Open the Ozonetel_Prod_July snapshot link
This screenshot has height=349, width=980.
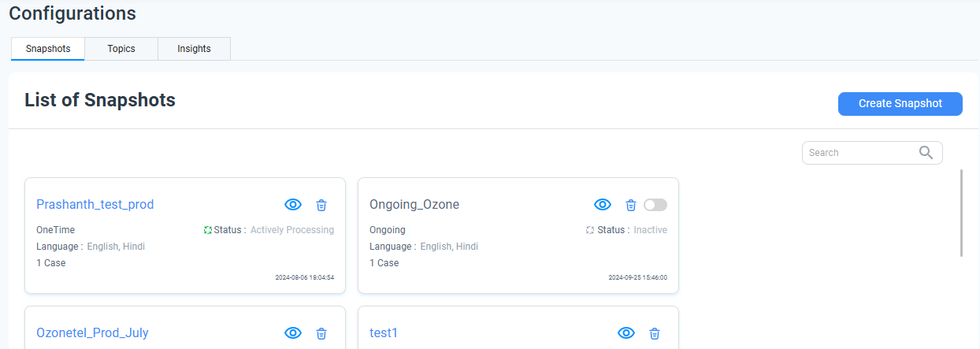[92, 333]
